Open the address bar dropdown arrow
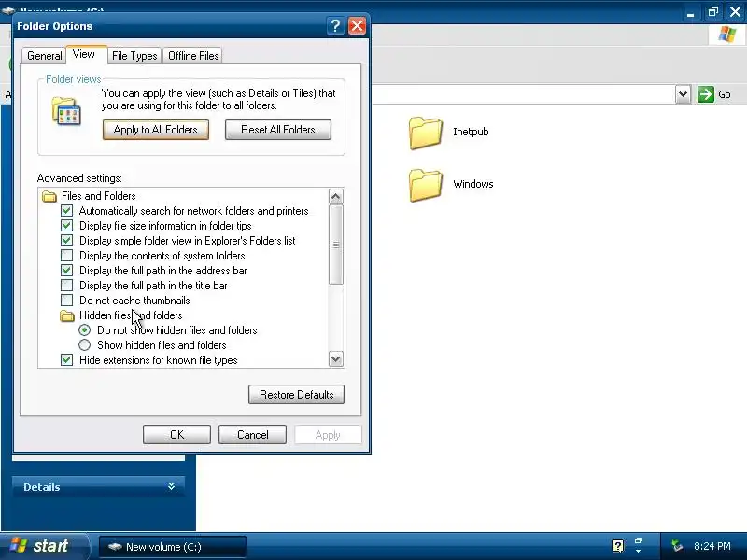The width and height of the screenshot is (747, 560). [683, 94]
